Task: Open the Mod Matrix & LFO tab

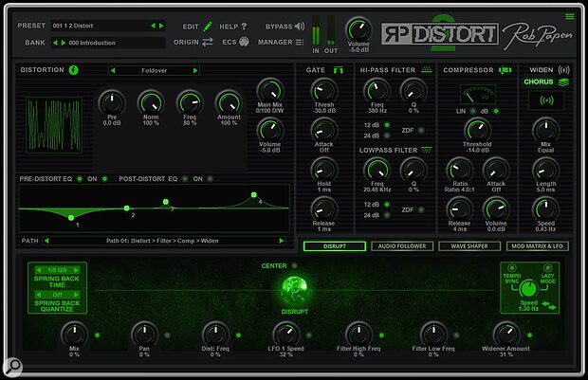Action: click(538, 246)
